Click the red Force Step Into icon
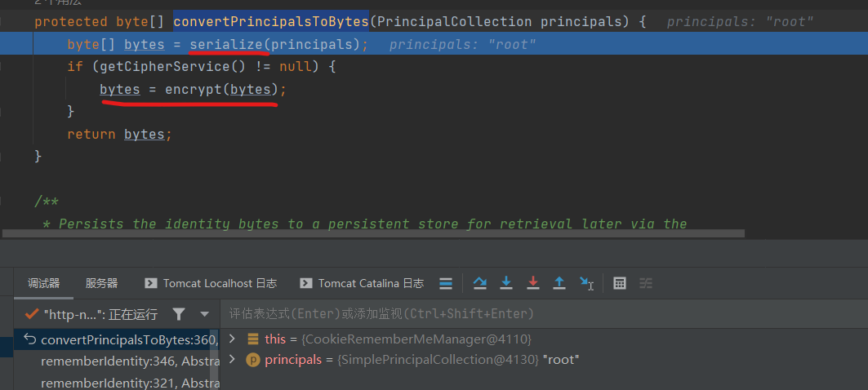868x390 pixels. click(x=533, y=283)
